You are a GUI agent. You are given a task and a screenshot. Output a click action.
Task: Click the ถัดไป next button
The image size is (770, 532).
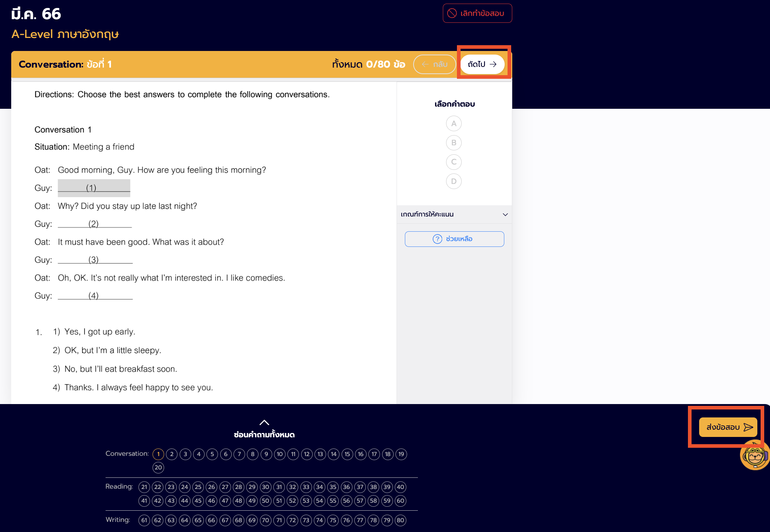click(482, 64)
